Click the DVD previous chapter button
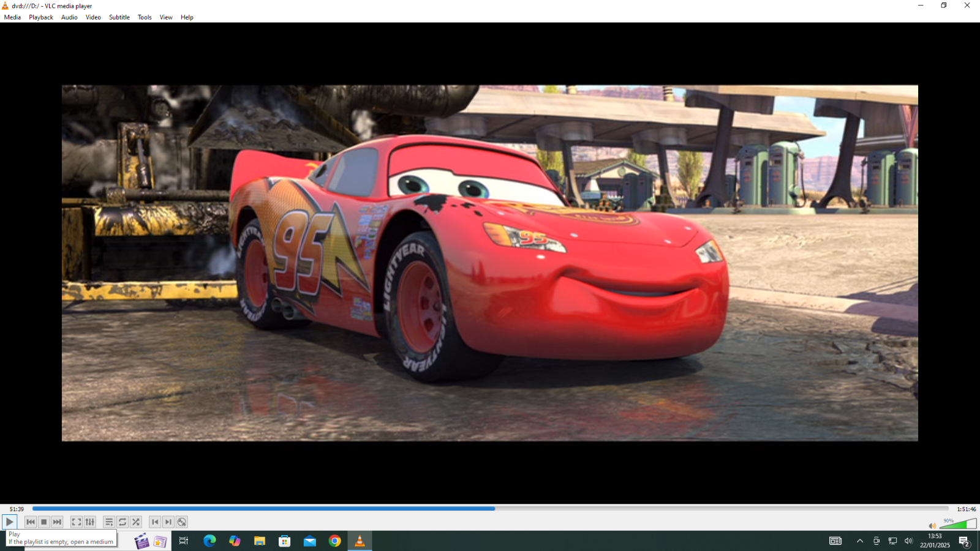This screenshot has height=551, width=980. pos(155,522)
